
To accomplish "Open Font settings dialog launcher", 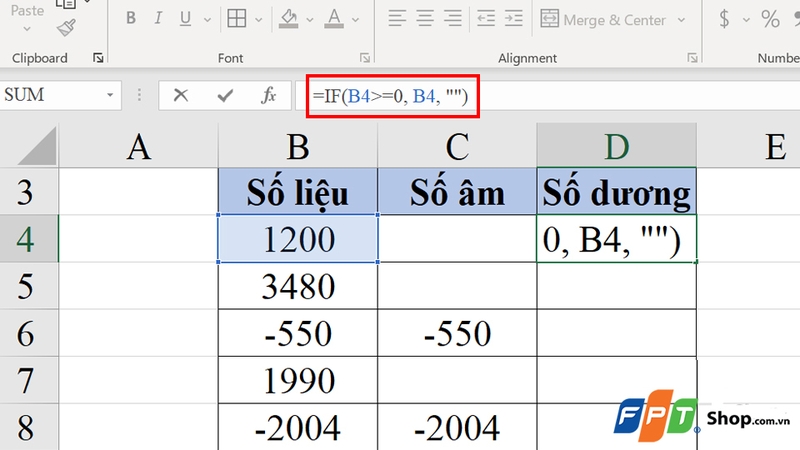I will (365, 58).
